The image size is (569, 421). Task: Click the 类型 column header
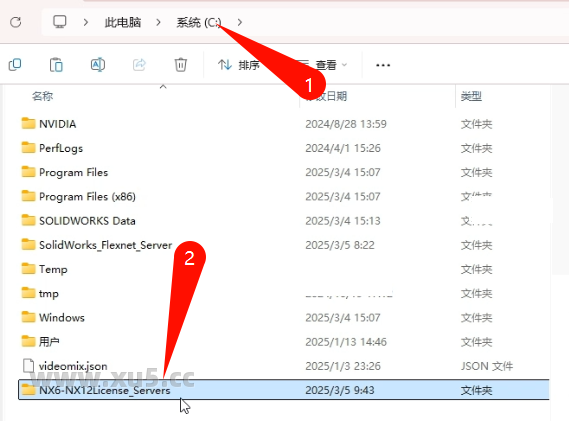pyautogui.click(x=471, y=96)
